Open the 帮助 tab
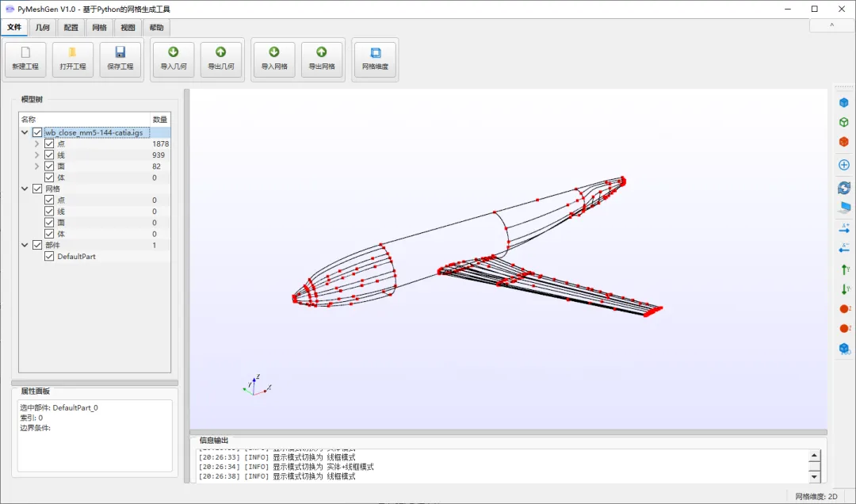The width and height of the screenshot is (856, 504). (x=156, y=27)
